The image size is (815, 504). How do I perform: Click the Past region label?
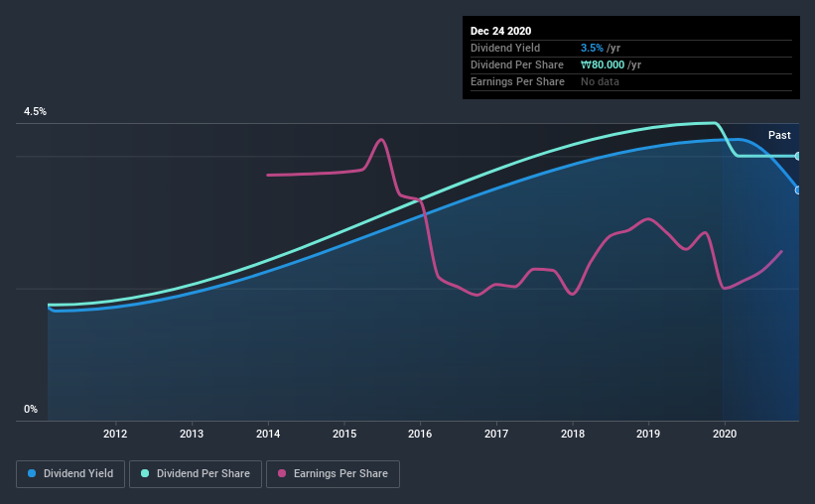[x=779, y=135]
